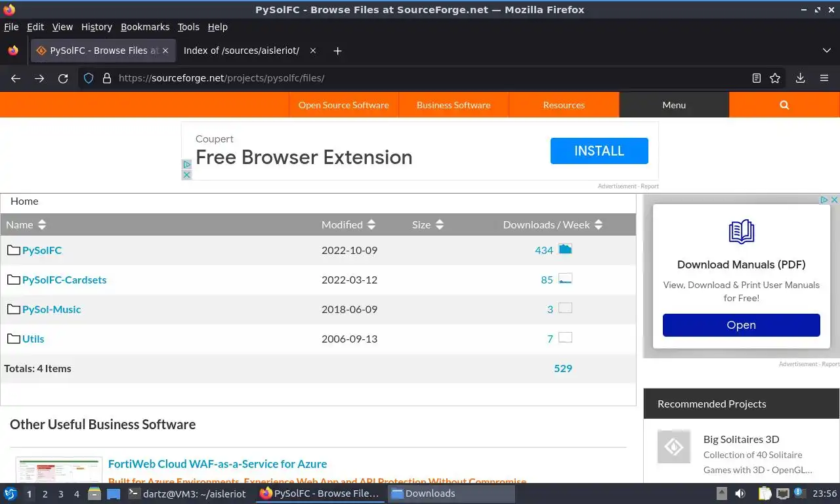Open PySolFC folder icon
This screenshot has width=840, height=504.
click(14, 250)
